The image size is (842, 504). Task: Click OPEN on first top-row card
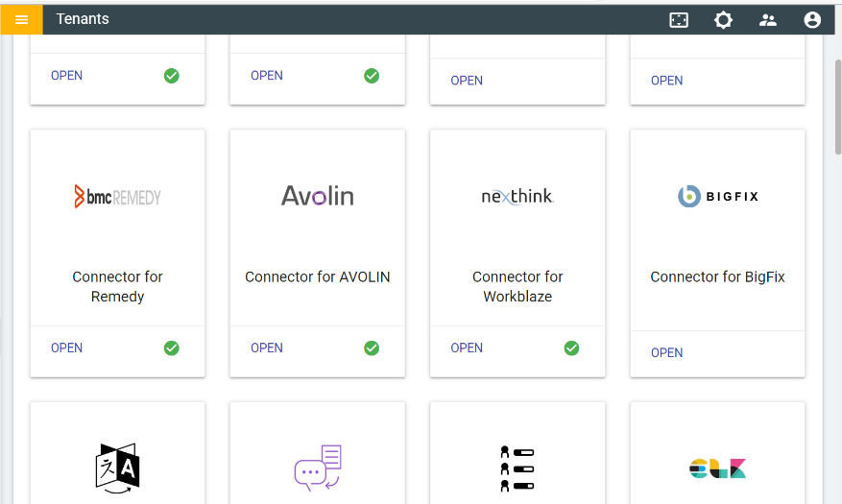coord(66,76)
